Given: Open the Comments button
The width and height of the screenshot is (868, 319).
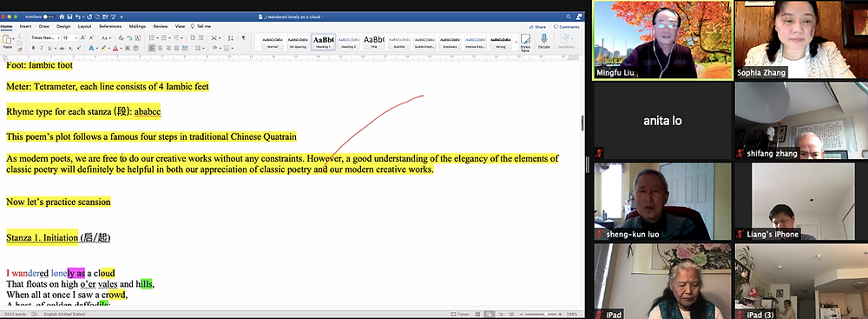Looking at the screenshot, I should (x=566, y=27).
